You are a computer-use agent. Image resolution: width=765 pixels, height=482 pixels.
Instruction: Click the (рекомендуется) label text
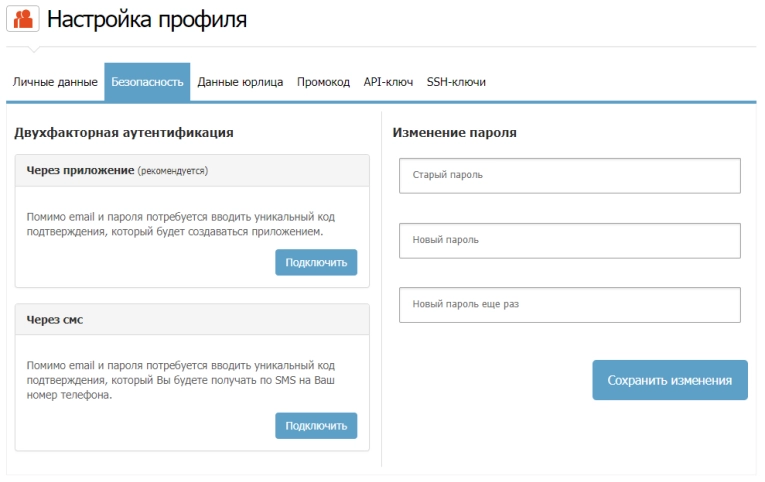(x=173, y=171)
